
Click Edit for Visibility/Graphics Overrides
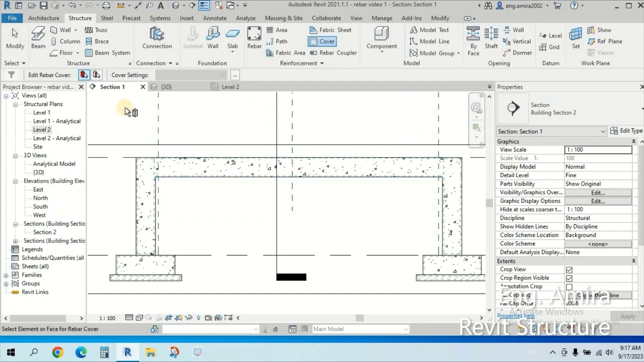(x=598, y=193)
